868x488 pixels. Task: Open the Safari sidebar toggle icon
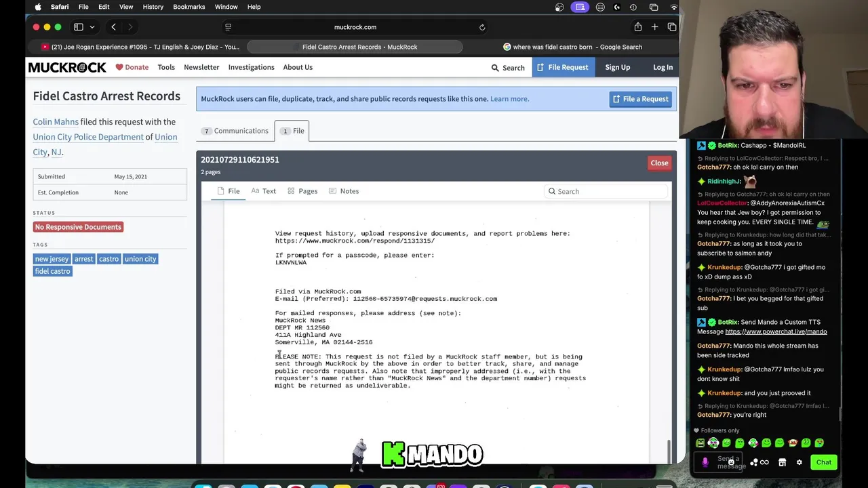[x=78, y=27]
